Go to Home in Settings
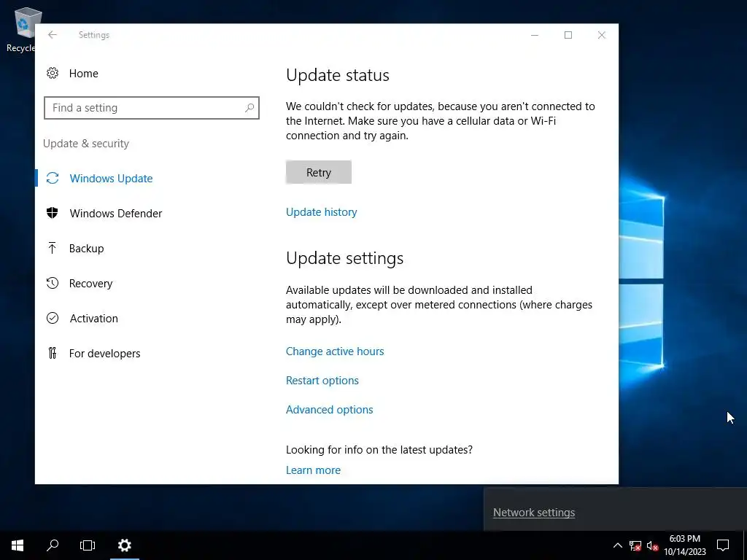This screenshot has height=560, width=747. point(83,74)
